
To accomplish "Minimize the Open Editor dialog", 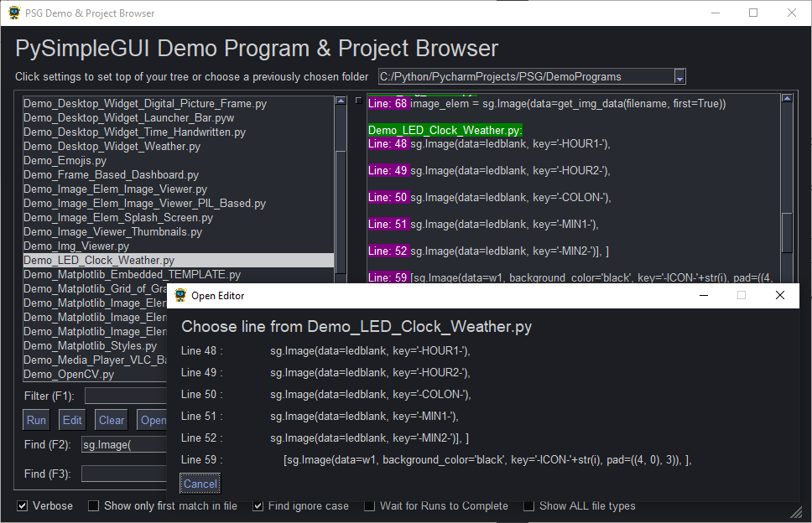I will pos(704,295).
